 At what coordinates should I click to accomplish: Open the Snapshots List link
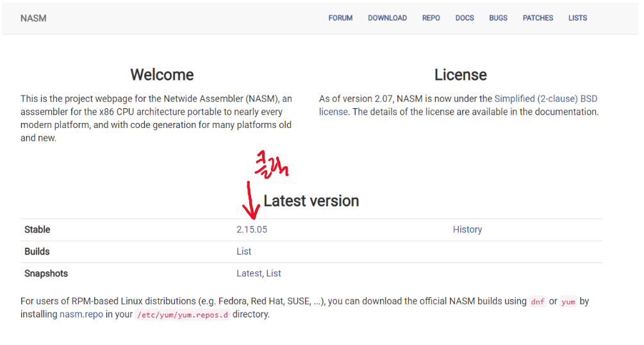[274, 273]
